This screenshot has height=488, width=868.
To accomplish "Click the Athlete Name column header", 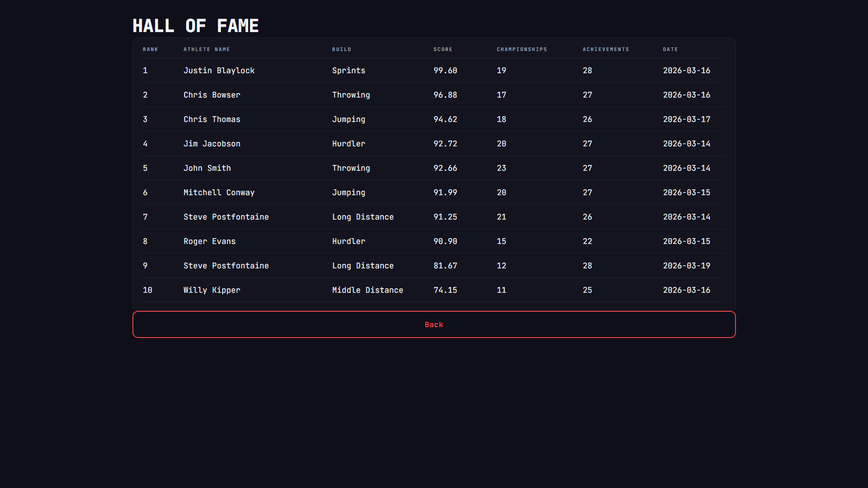I will [x=207, y=49].
